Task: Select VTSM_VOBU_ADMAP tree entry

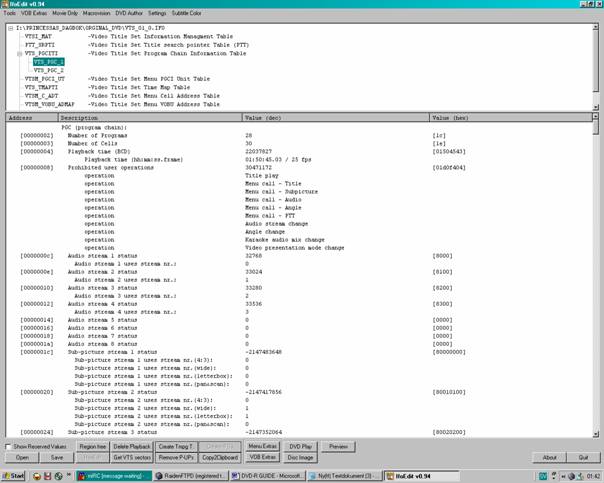Action: (50, 104)
